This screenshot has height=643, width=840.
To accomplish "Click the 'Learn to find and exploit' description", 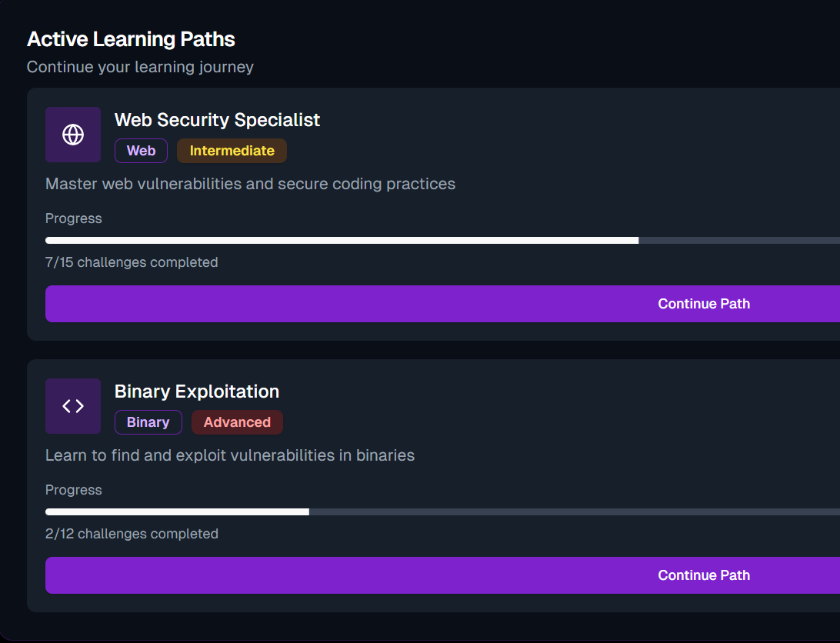I will 230,455.
